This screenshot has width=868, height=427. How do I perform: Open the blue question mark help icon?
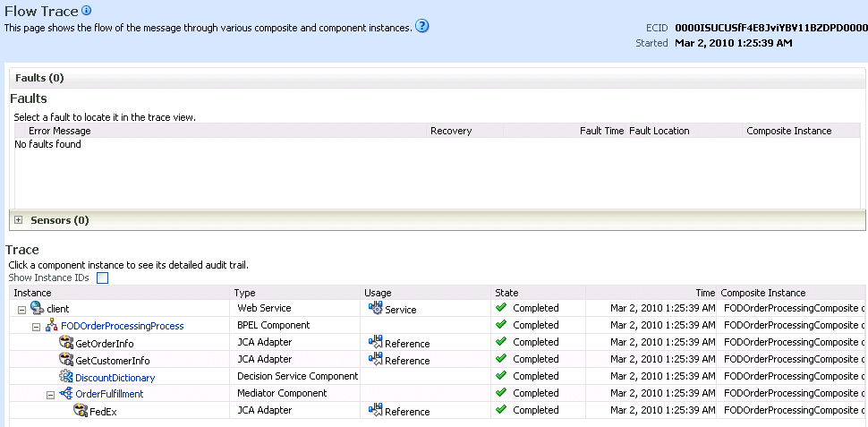421,26
